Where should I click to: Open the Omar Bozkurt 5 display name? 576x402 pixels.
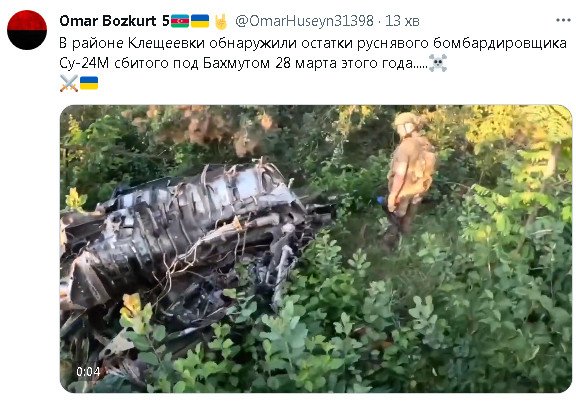(x=114, y=21)
